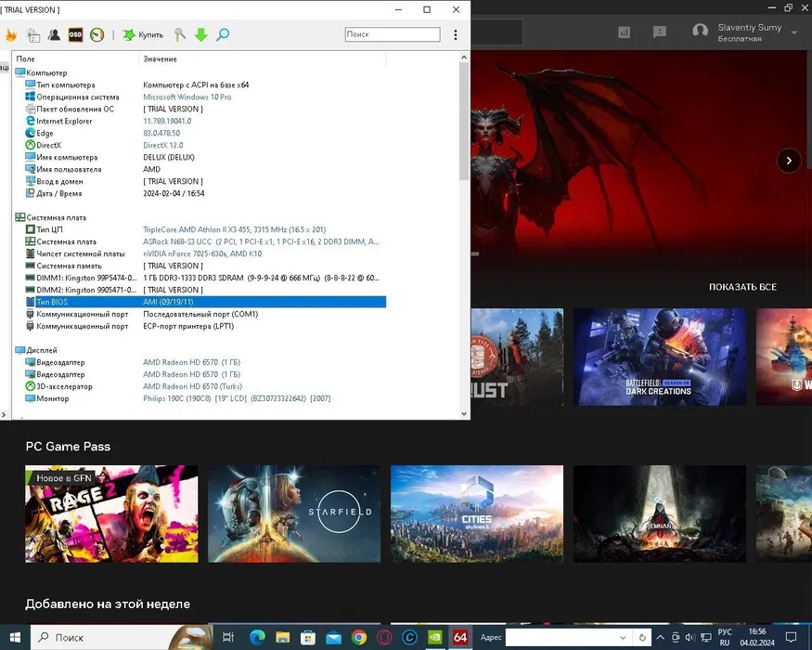Open the gauge benchmark icon in toolbar
The width and height of the screenshot is (812, 650).
point(97,34)
